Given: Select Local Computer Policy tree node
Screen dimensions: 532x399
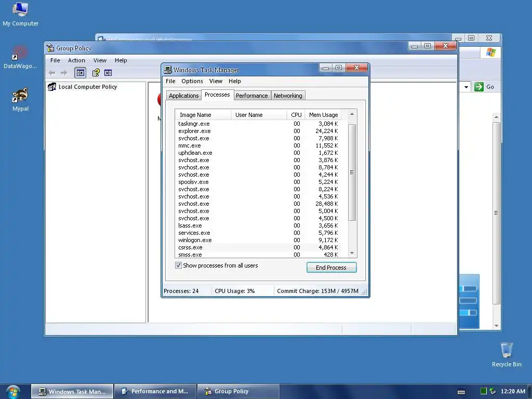Looking at the screenshot, I should [x=83, y=87].
